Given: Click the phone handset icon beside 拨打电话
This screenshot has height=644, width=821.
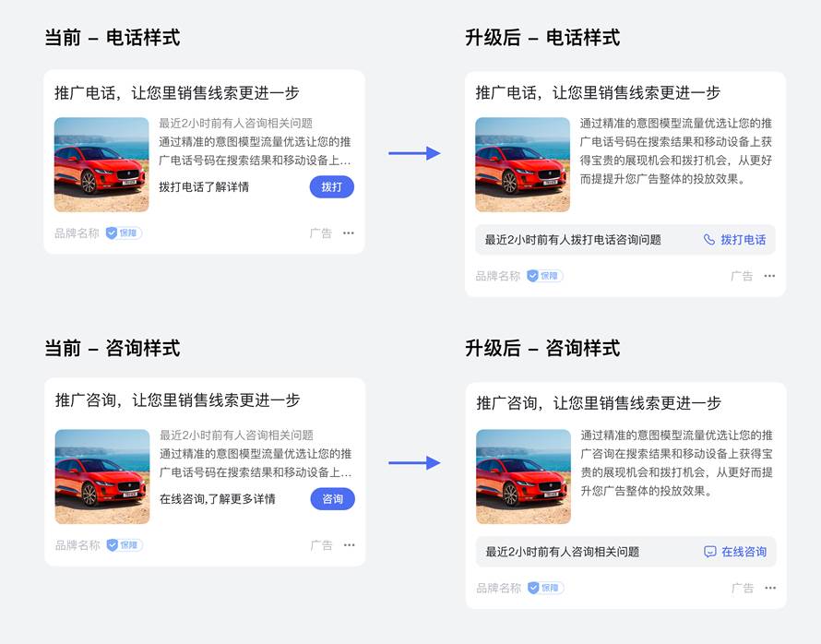Looking at the screenshot, I should coord(709,240).
